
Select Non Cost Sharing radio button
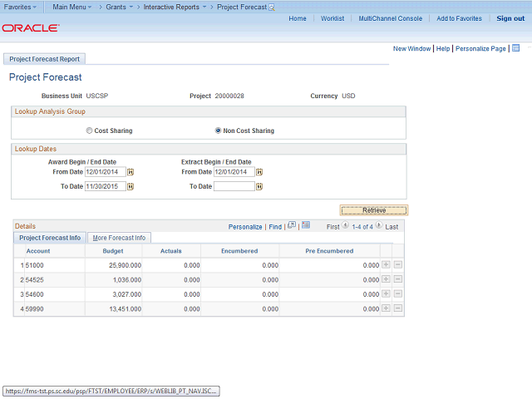pos(219,131)
